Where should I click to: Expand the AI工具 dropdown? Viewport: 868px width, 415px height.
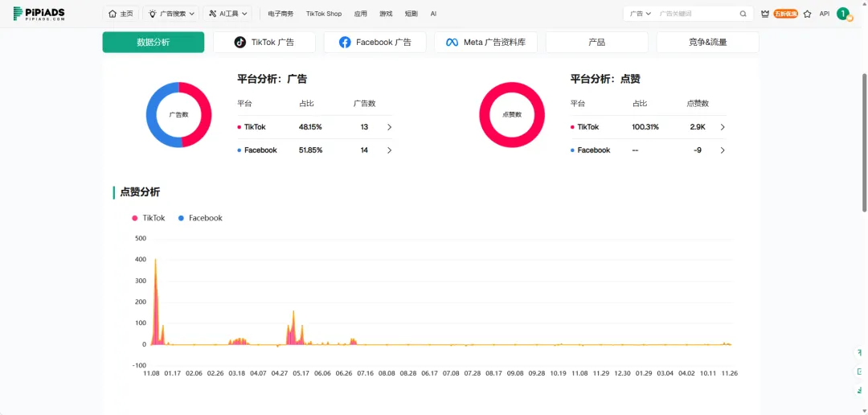pyautogui.click(x=227, y=14)
